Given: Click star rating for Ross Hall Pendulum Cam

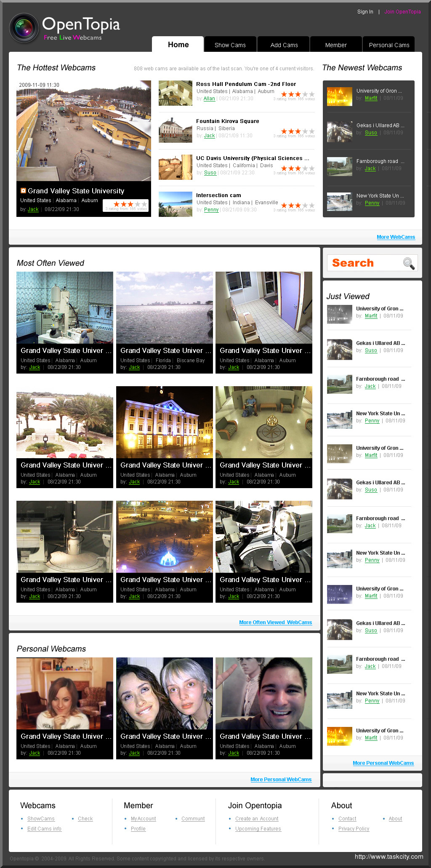Looking at the screenshot, I should 298,94.
